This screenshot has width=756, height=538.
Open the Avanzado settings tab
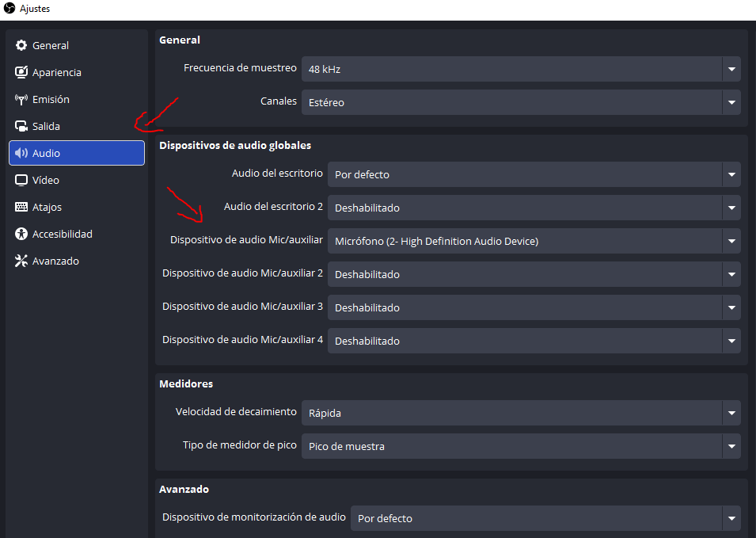pos(77,261)
